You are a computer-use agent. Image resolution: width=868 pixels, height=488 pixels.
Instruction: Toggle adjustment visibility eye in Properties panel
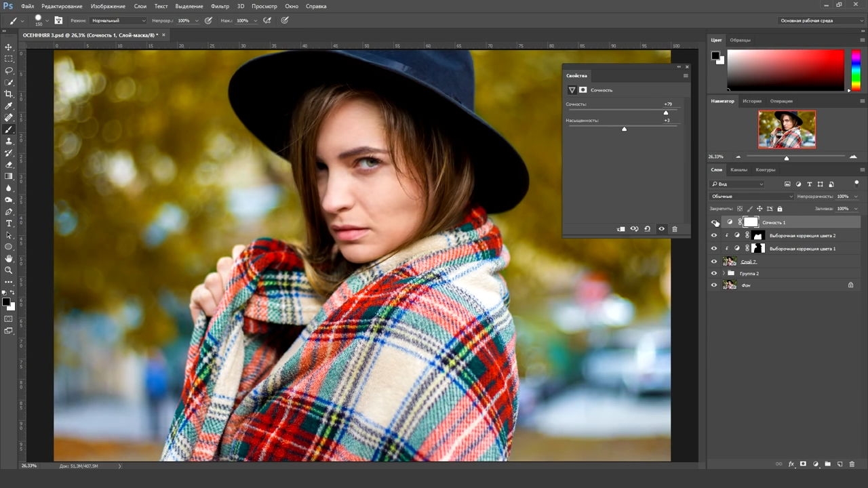click(661, 229)
